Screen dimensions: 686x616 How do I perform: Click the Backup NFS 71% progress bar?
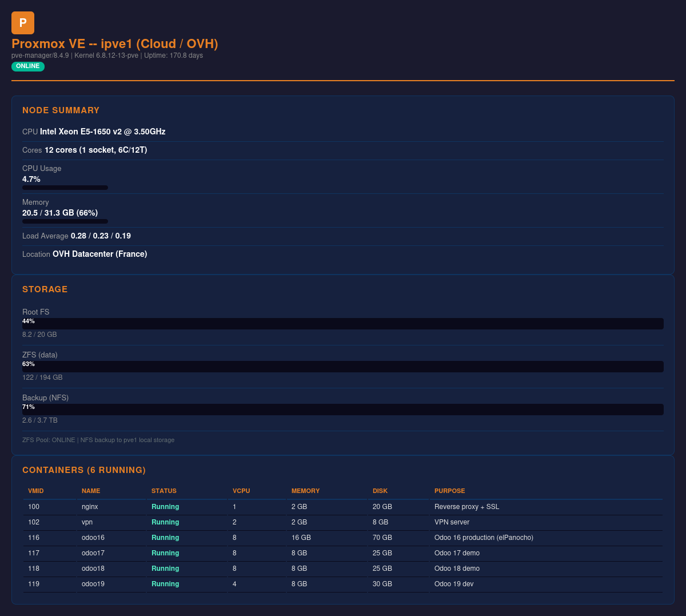click(x=342, y=410)
